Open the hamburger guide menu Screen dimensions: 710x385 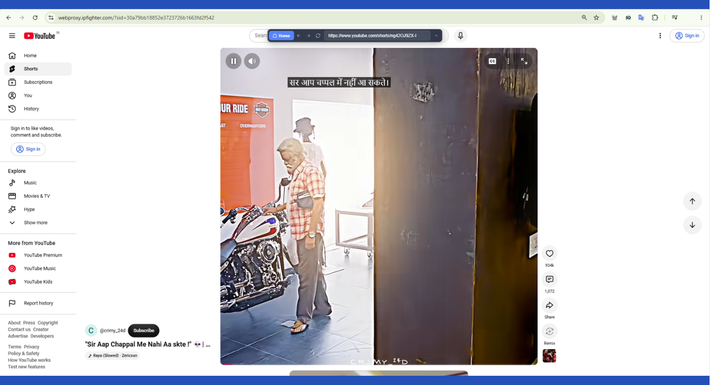point(12,36)
